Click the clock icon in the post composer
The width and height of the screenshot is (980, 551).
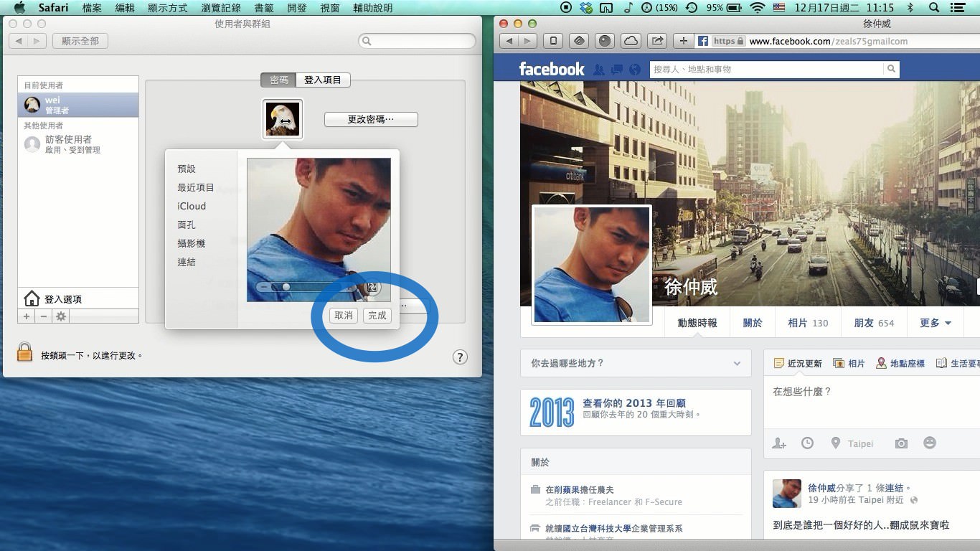807,443
